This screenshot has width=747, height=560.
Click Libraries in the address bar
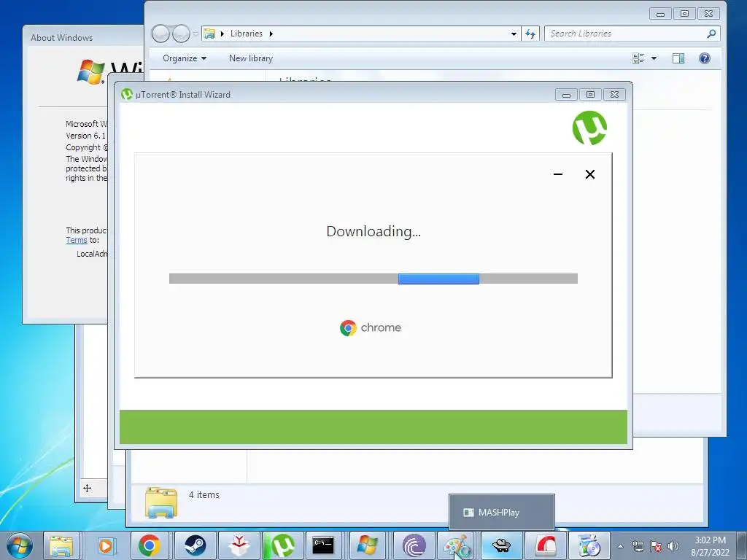tap(247, 34)
